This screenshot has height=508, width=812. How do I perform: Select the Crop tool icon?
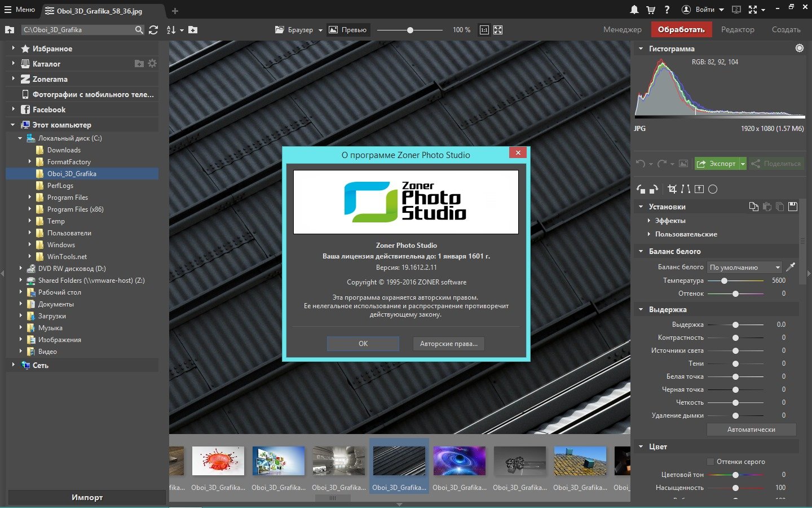pyautogui.click(x=672, y=189)
